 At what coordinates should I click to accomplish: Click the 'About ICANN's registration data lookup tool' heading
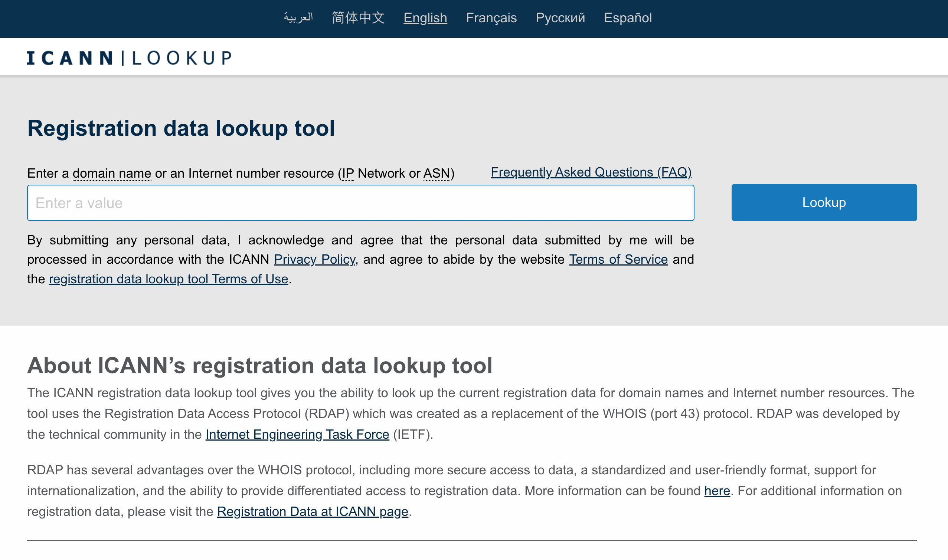click(259, 366)
